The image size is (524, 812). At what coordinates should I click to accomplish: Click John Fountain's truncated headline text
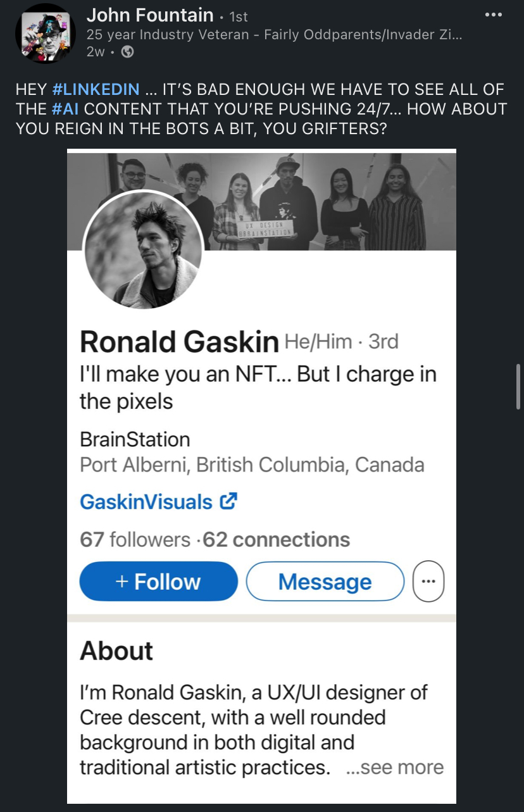[274, 35]
